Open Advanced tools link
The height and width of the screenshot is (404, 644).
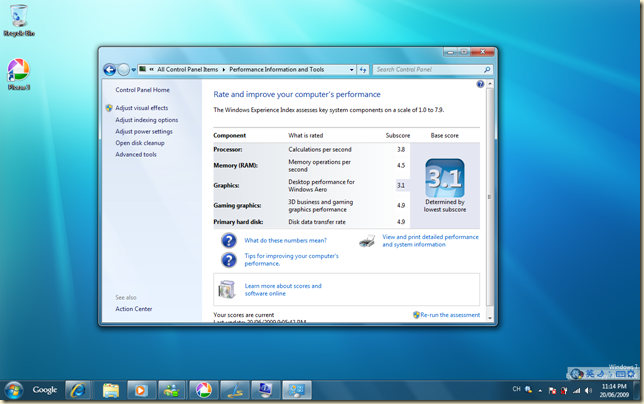pos(136,154)
